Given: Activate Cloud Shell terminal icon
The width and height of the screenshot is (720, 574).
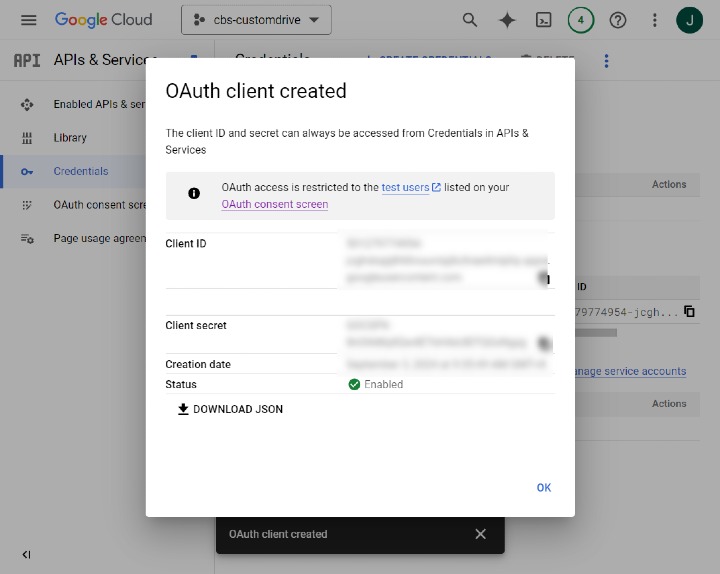Looking at the screenshot, I should point(543,20).
